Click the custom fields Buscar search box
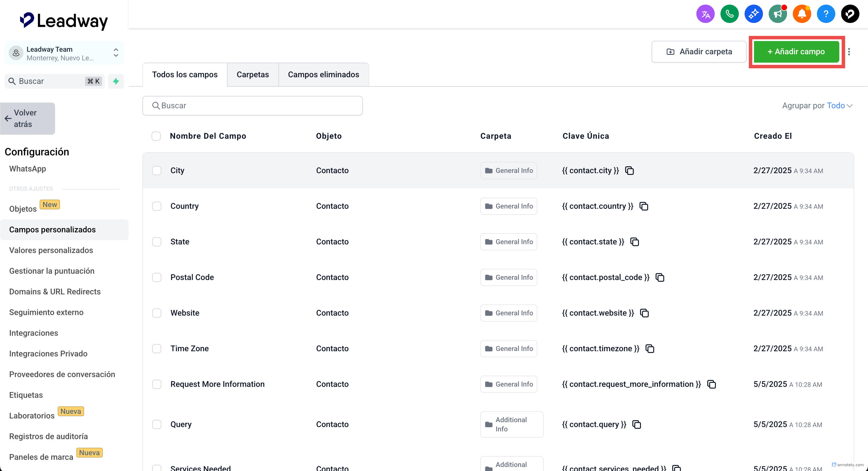868x471 pixels. tap(253, 106)
